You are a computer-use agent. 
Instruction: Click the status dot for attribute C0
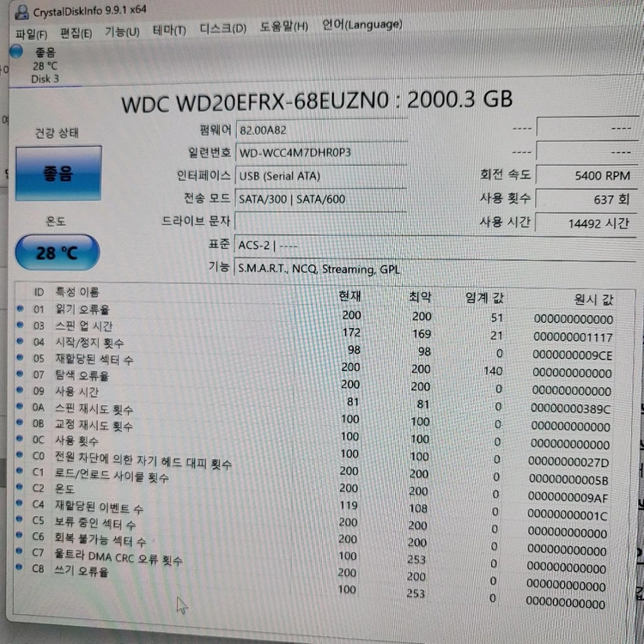click(x=19, y=454)
